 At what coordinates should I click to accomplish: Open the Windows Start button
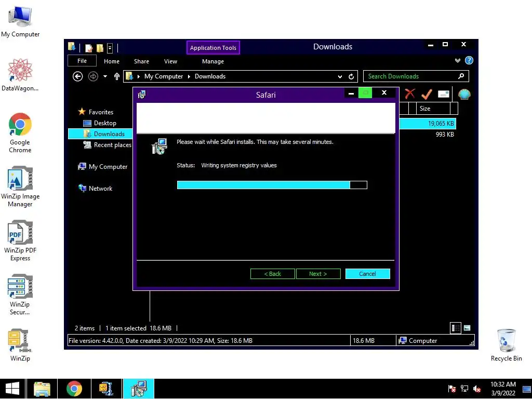click(12, 389)
